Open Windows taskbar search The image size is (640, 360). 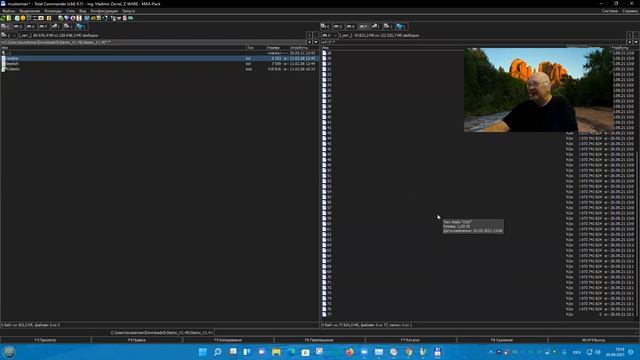point(218,352)
